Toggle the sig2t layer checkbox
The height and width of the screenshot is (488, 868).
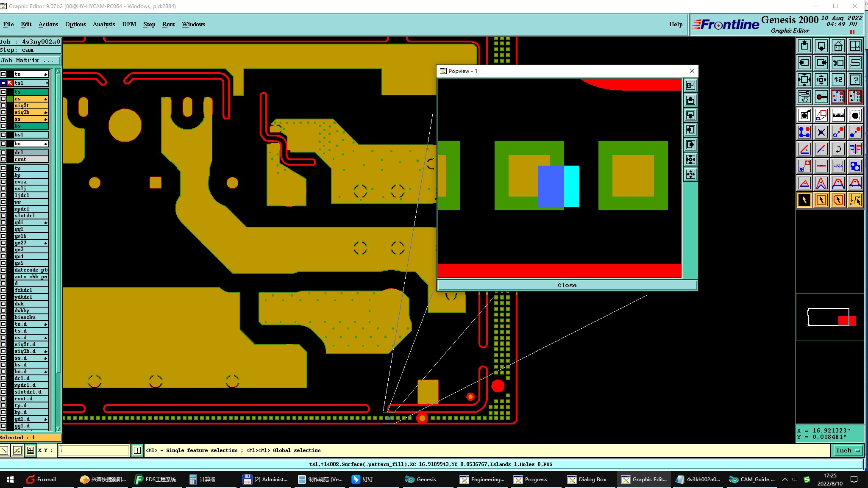click(x=3, y=105)
